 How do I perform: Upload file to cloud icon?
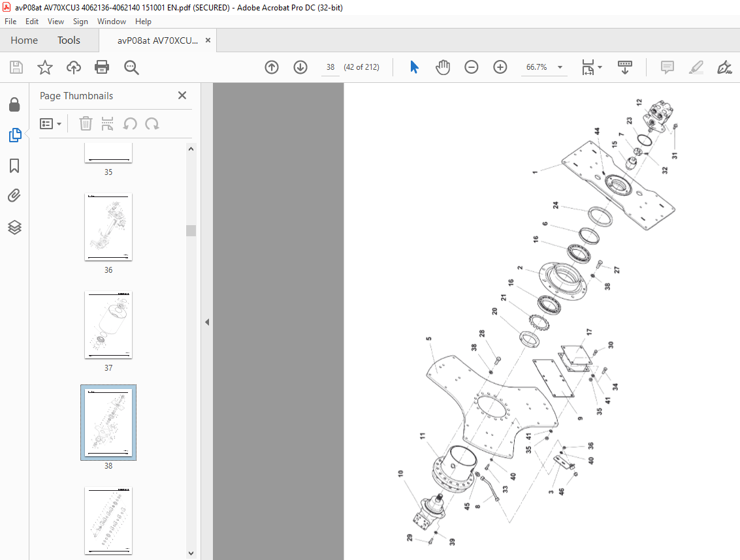pyautogui.click(x=74, y=67)
